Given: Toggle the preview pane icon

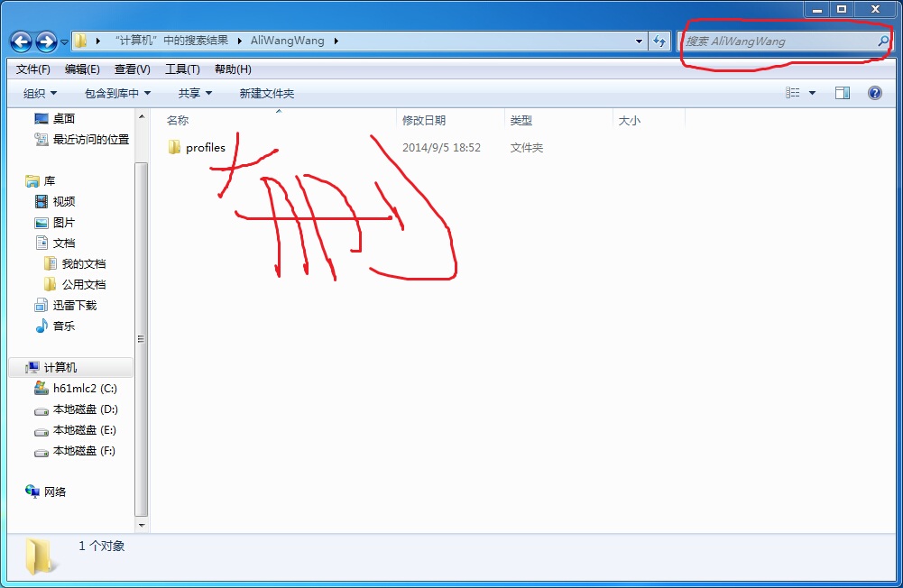Looking at the screenshot, I should pyautogui.click(x=842, y=93).
